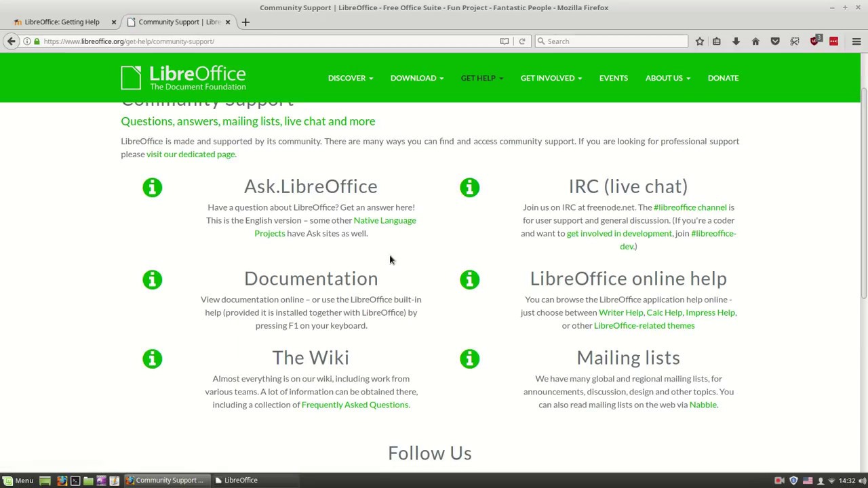Open the 'Impress Help' link
868x488 pixels.
coord(710,312)
